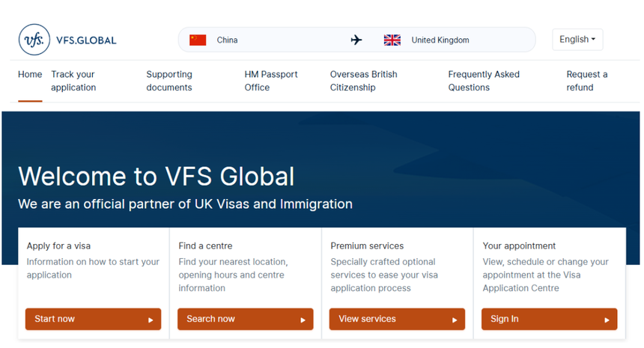Click the United Kingdom flag icon
Screen dimensions: 644x348
392,40
